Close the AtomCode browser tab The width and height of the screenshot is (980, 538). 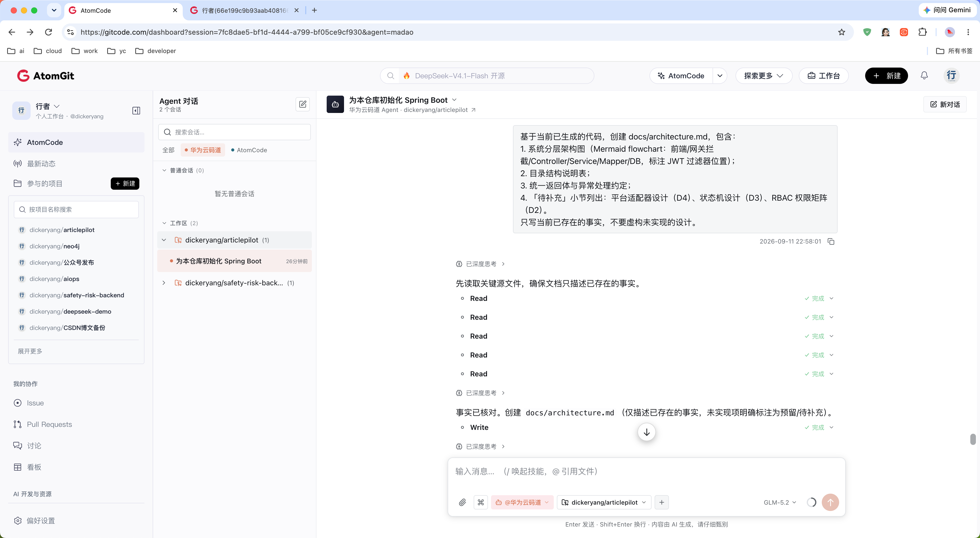pos(175,10)
